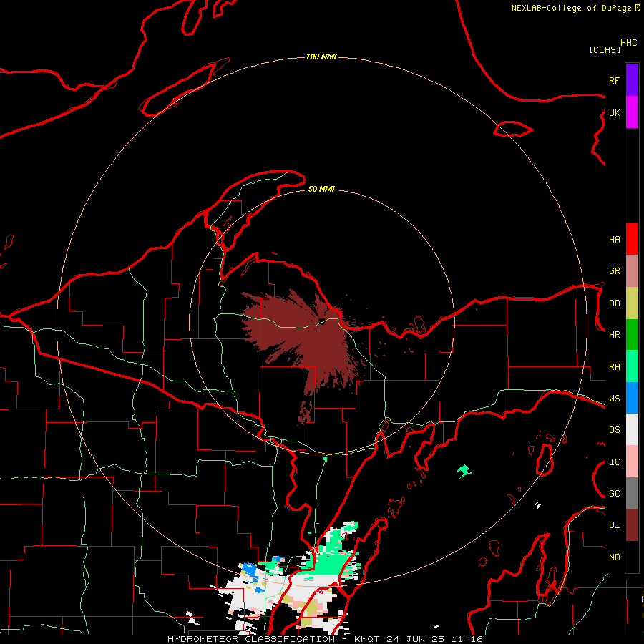Click the WS legend label
This screenshot has width=644, height=644.
[614, 399]
